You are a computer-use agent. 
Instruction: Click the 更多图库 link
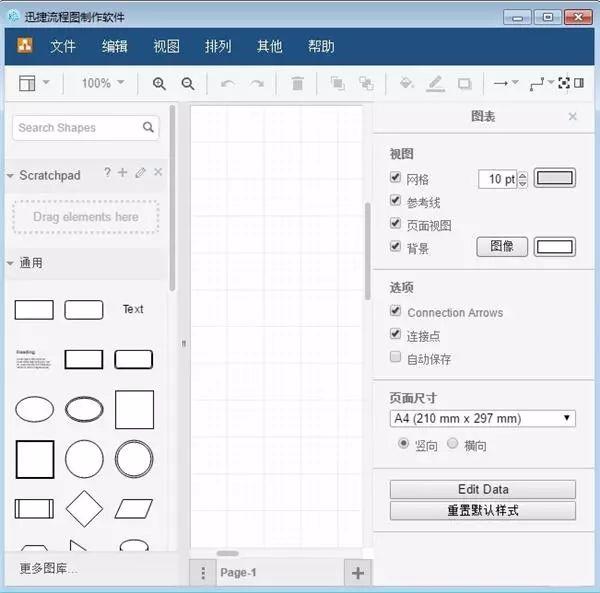point(48,568)
